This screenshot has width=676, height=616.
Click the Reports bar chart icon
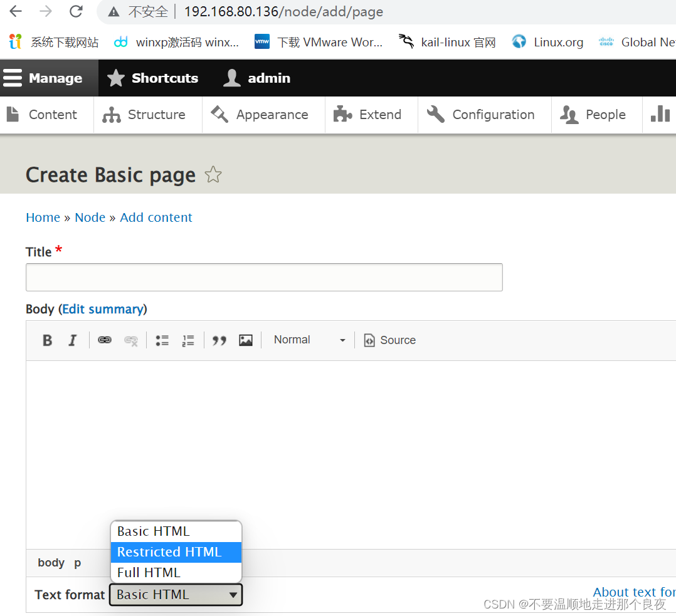pos(660,114)
